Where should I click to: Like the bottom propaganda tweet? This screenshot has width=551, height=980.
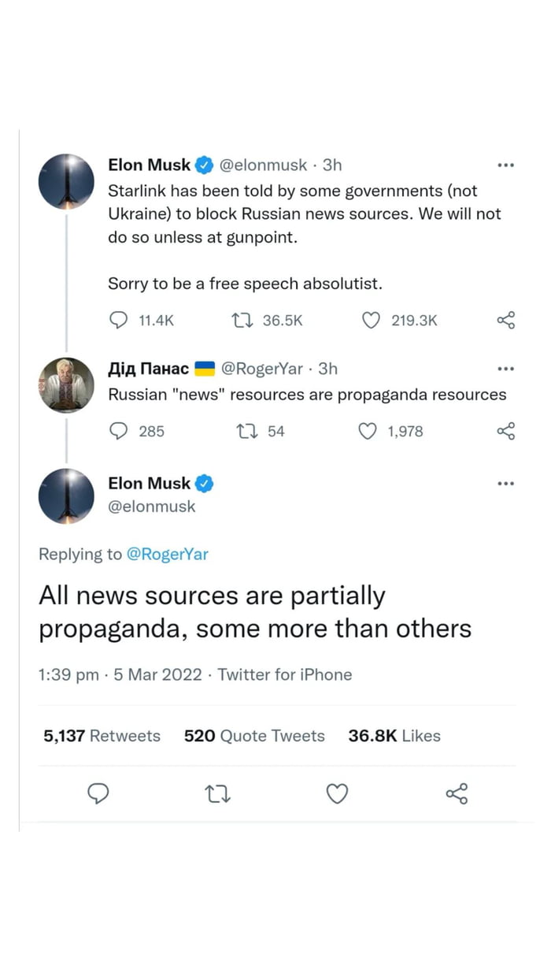pyautogui.click(x=337, y=794)
